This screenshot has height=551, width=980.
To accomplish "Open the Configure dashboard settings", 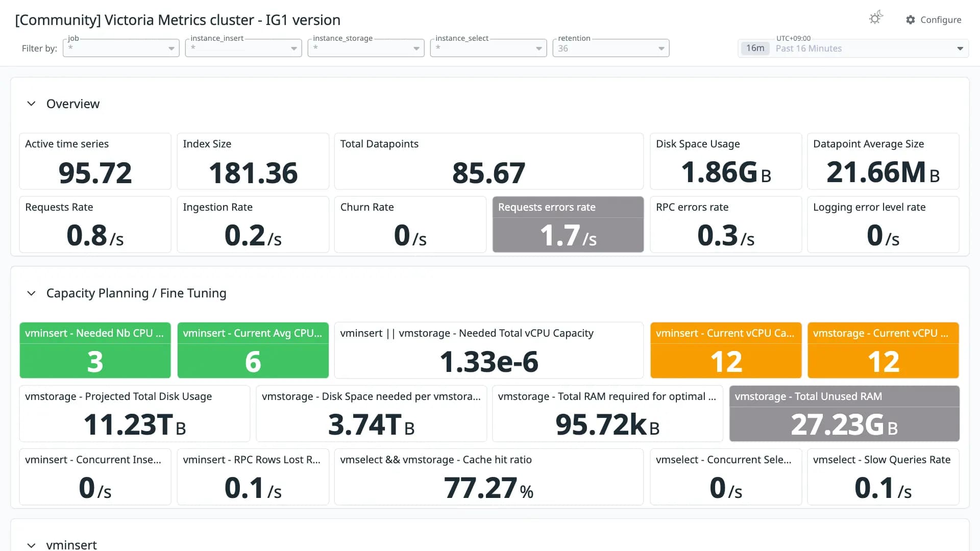I will point(934,20).
